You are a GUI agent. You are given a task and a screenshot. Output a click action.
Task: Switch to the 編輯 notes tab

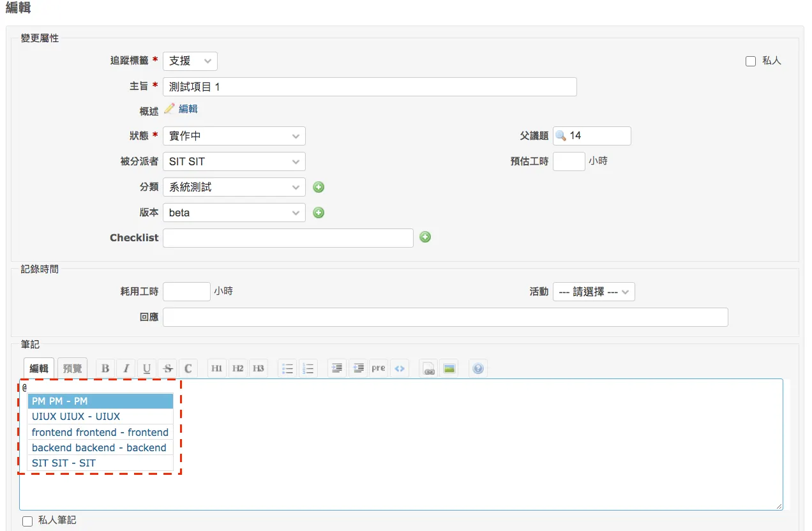[x=39, y=368]
